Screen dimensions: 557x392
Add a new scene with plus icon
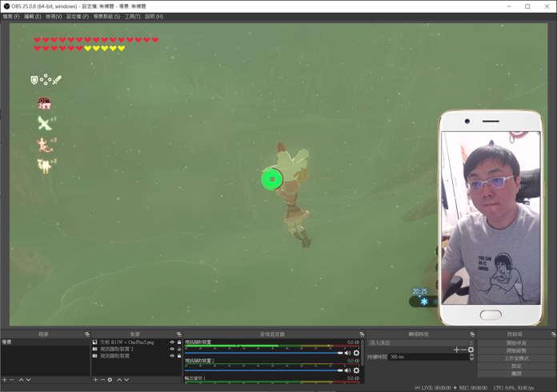(5, 380)
